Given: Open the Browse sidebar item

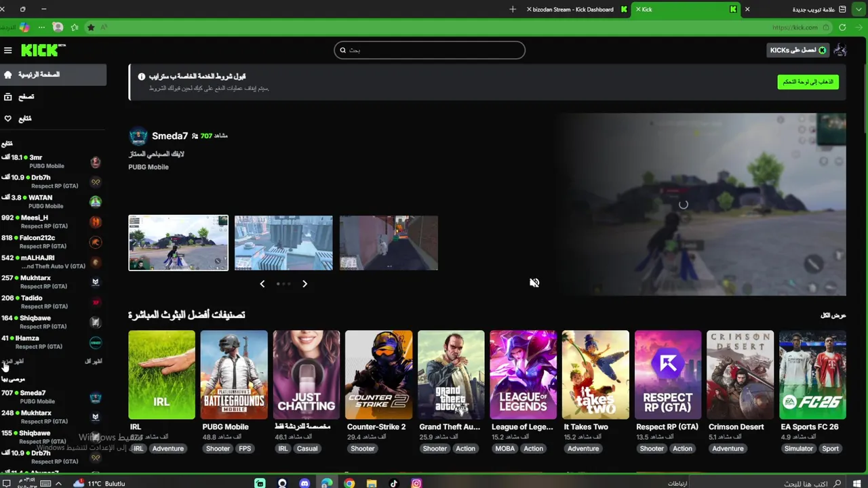Looking at the screenshot, I should (x=53, y=97).
